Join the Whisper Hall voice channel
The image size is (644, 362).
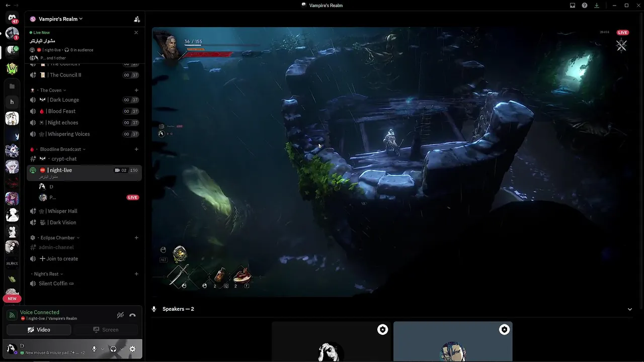click(84, 211)
